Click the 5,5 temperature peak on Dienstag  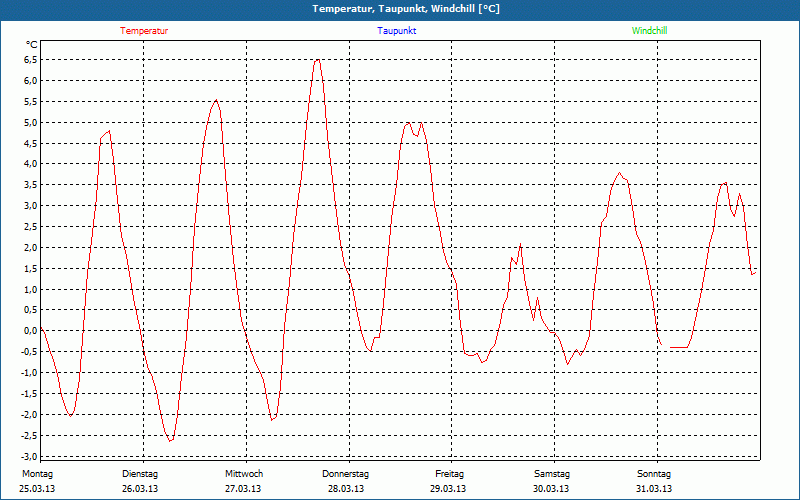coord(216,100)
